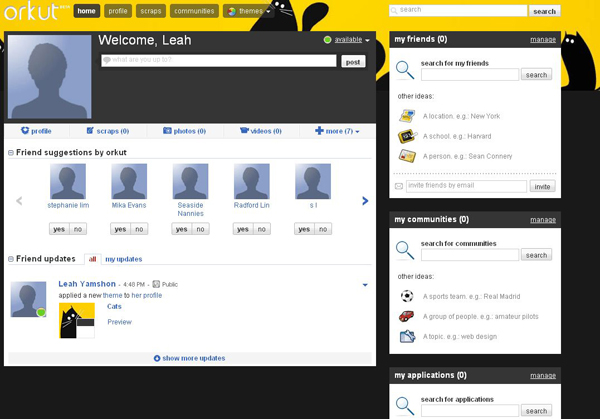Open the Cats theme thumbnail
Viewport: 600px width, 419px height.
pos(77,321)
